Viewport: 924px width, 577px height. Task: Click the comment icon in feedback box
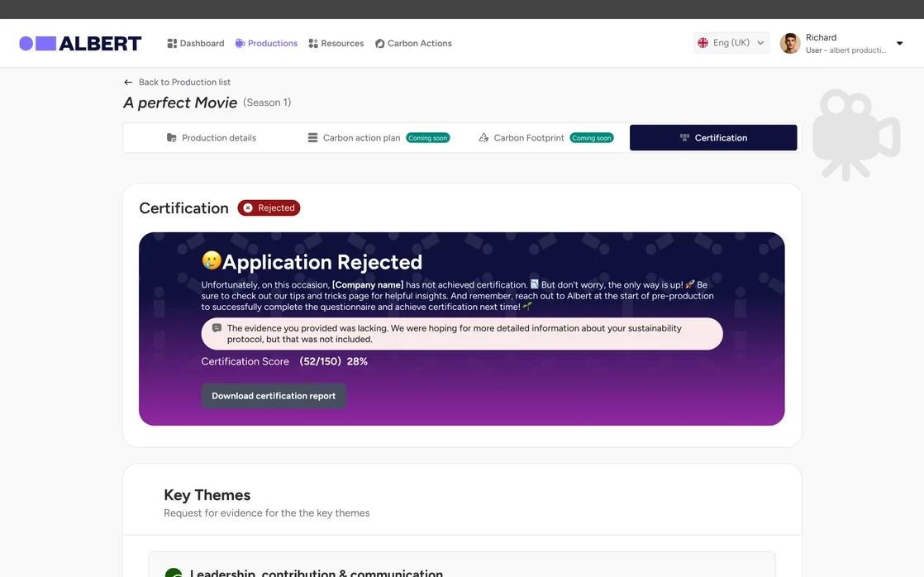coord(217,328)
